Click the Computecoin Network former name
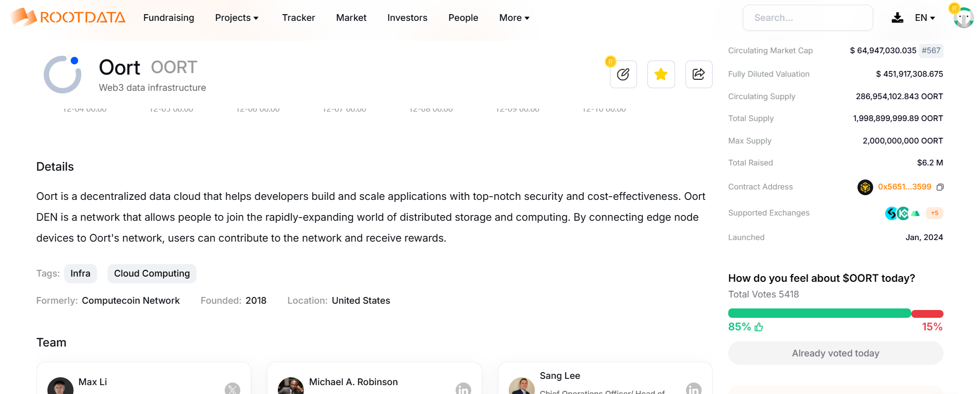 click(x=130, y=301)
